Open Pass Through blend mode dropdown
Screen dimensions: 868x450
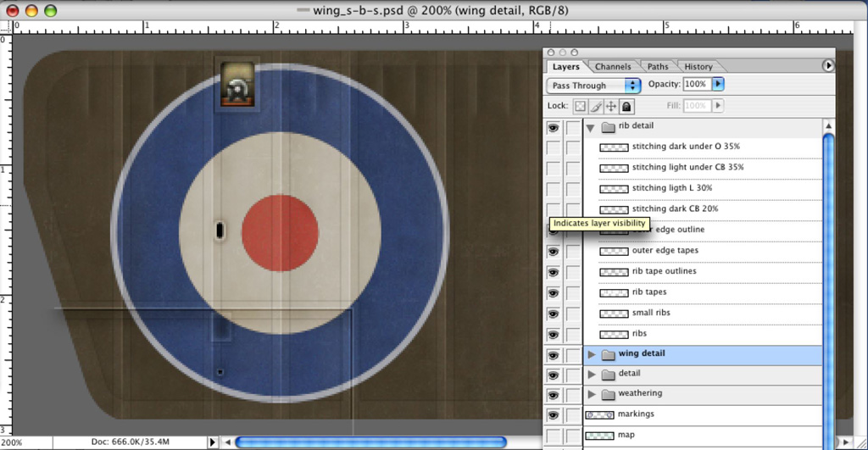click(x=593, y=86)
